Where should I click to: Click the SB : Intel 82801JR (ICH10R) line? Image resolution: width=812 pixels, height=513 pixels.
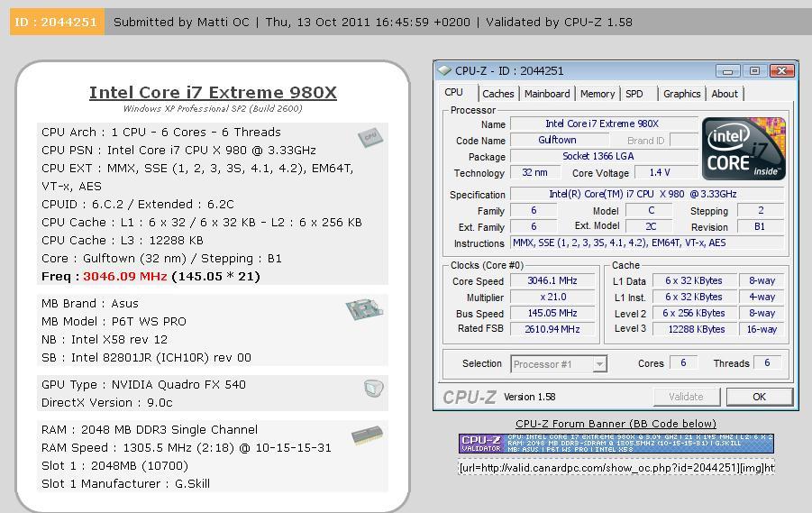click(x=146, y=358)
